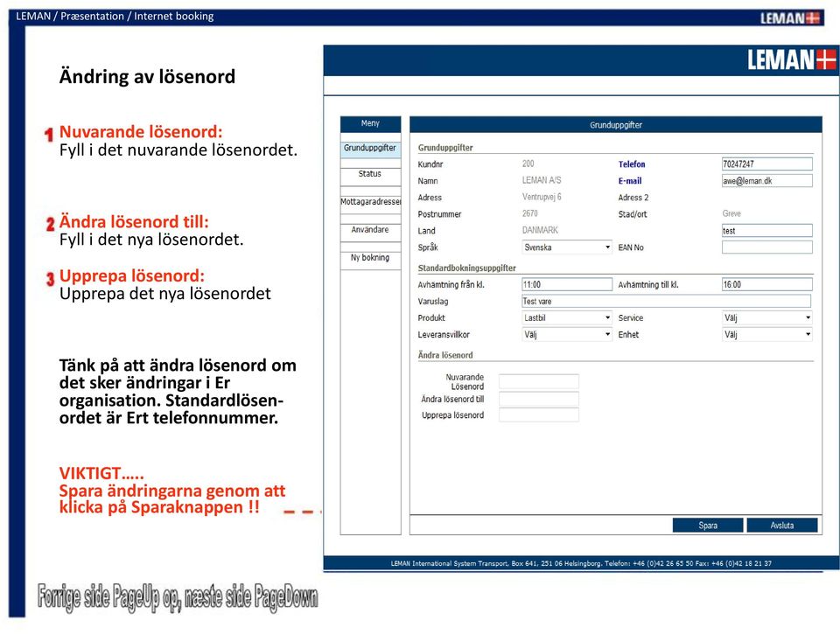Click the Telefon label

(632, 164)
